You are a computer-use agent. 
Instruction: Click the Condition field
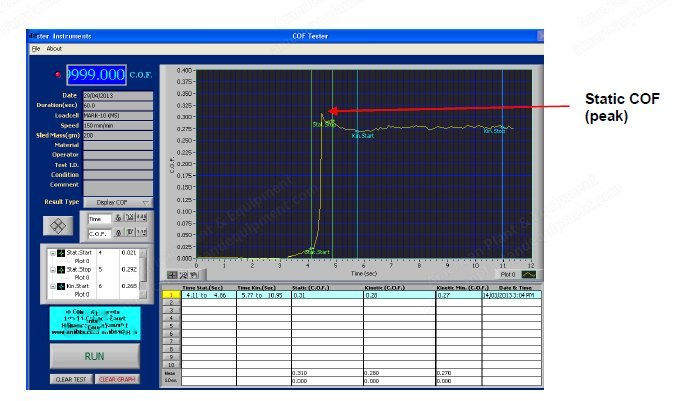(118, 175)
